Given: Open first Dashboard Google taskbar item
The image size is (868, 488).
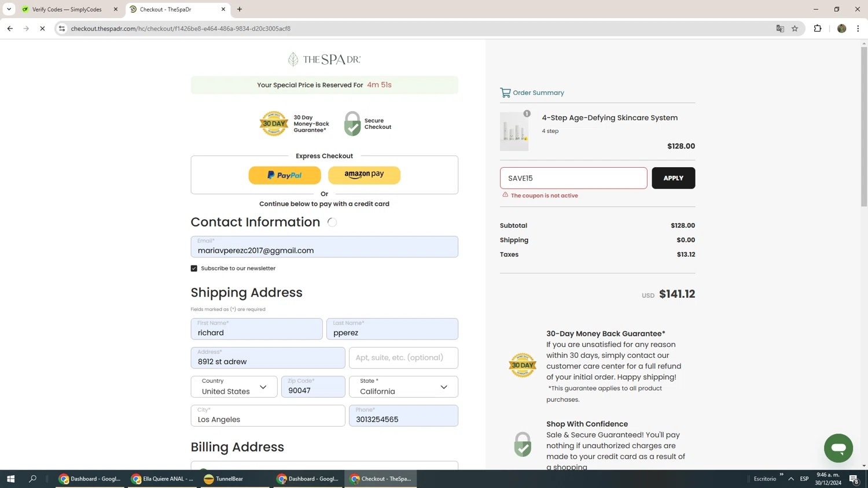Looking at the screenshot, I should click(x=90, y=479).
